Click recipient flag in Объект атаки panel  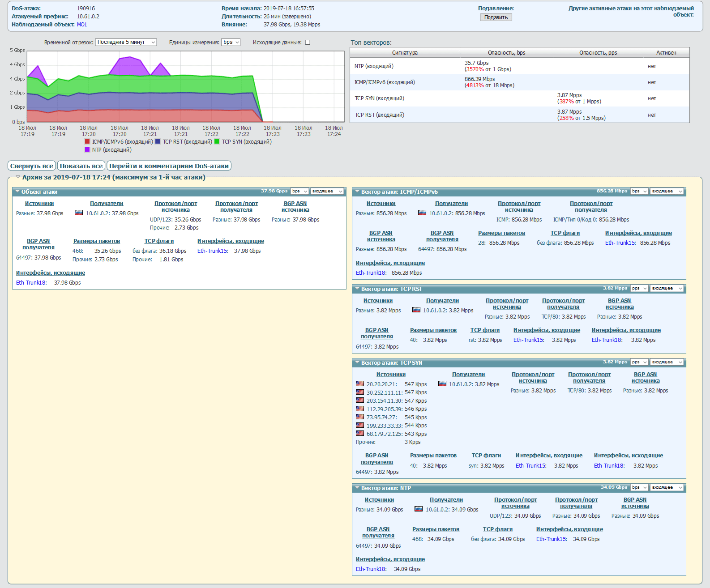[79, 213]
